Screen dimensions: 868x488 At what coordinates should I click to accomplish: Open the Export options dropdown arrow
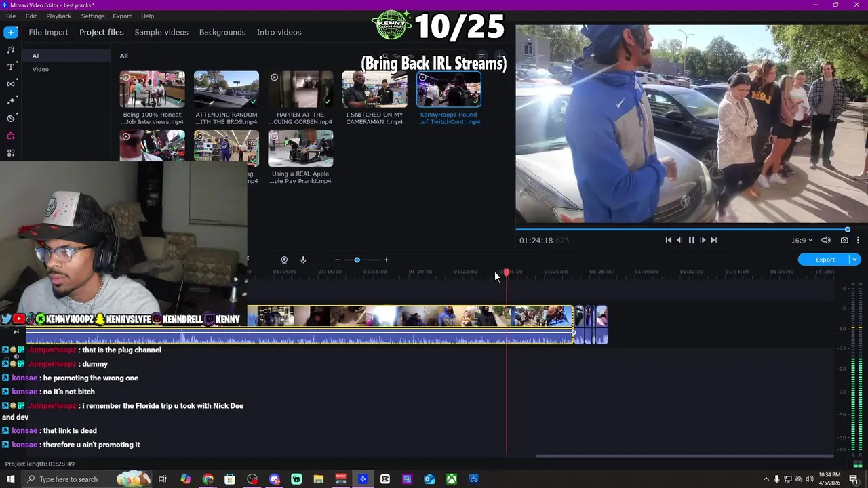(x=855, y=260)
